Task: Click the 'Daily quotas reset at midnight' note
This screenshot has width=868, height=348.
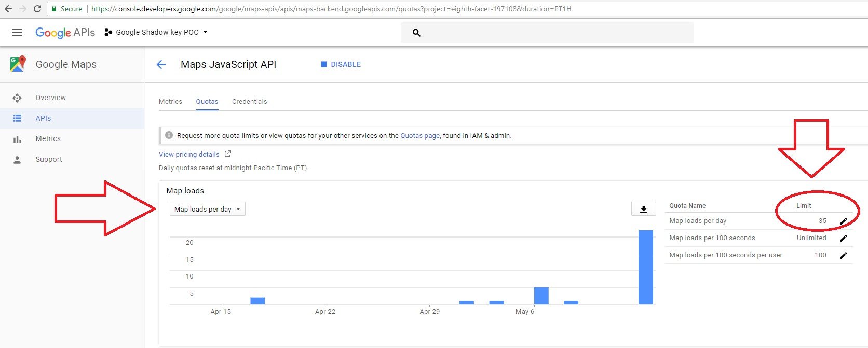Action: tap(234, 168)
